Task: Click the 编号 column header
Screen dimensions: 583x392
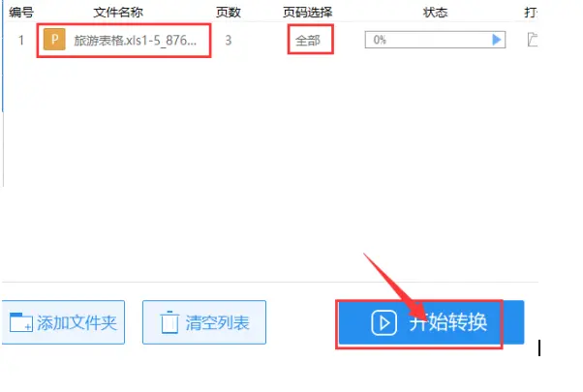Action: click(21, 13)
